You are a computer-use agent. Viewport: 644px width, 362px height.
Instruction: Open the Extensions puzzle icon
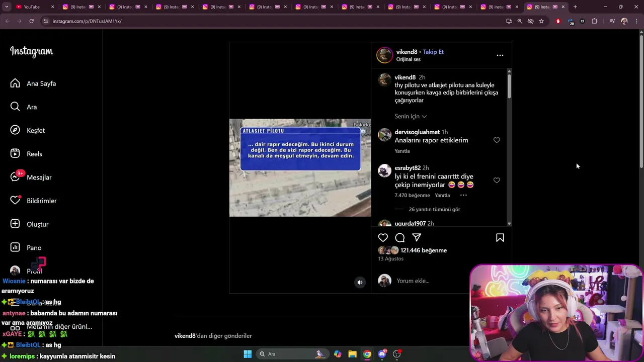click(595, 21)
